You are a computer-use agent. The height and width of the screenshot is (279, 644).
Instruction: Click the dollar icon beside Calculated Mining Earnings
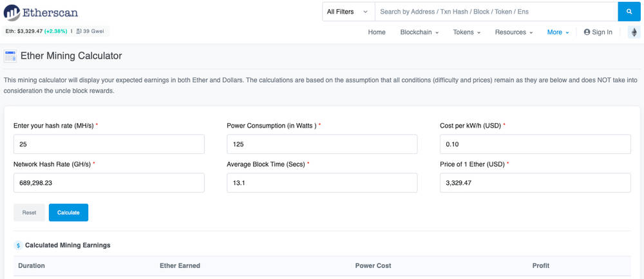(18, 245)
